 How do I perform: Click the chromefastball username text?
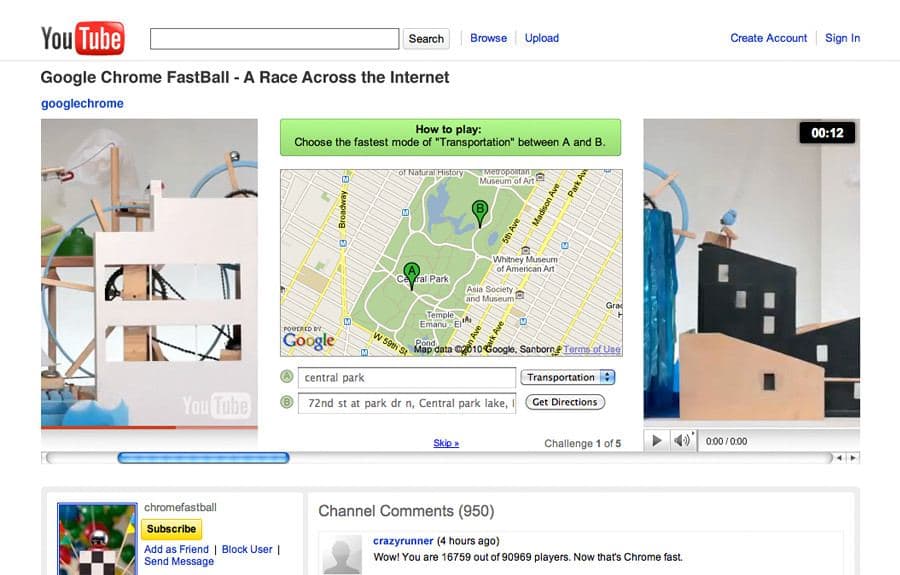(180, 507)
